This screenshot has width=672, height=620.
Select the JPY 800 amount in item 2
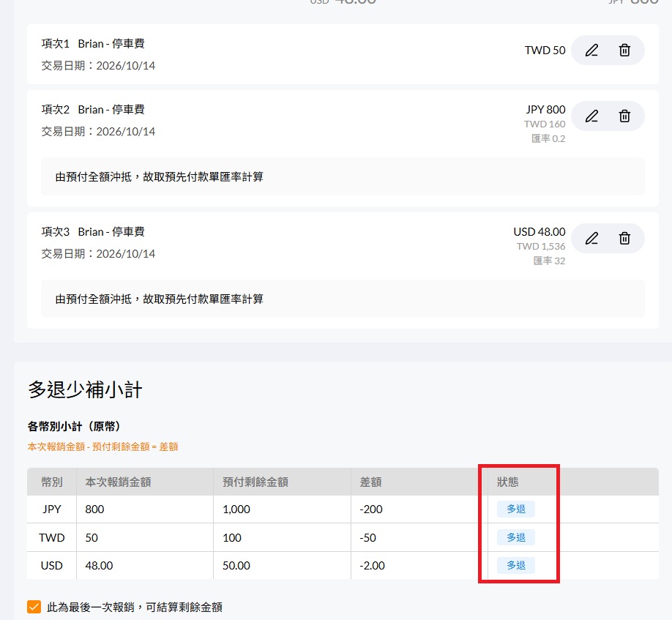point(545,110)
